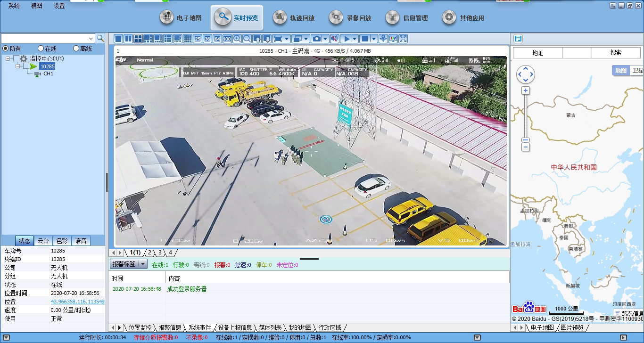Open the 设置 menu
644x343 pixels.
[x=59, y=6]
